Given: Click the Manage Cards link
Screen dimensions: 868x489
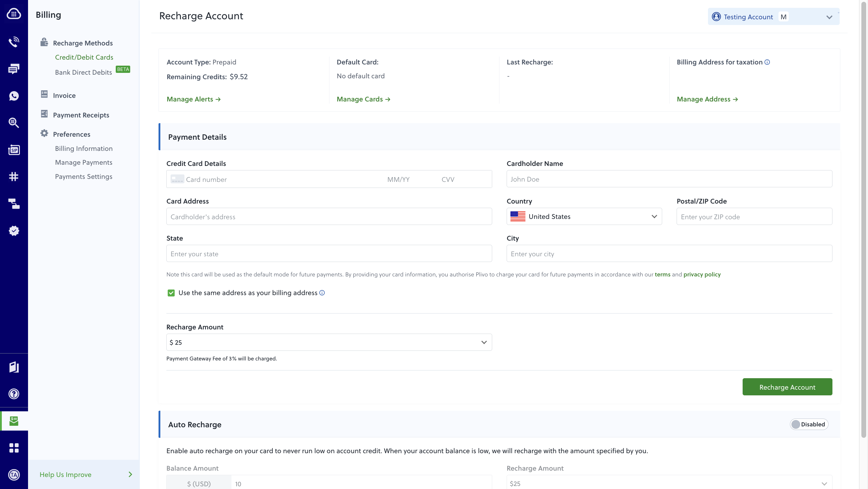Looking at the screenshot, I should tap(363, 99).
